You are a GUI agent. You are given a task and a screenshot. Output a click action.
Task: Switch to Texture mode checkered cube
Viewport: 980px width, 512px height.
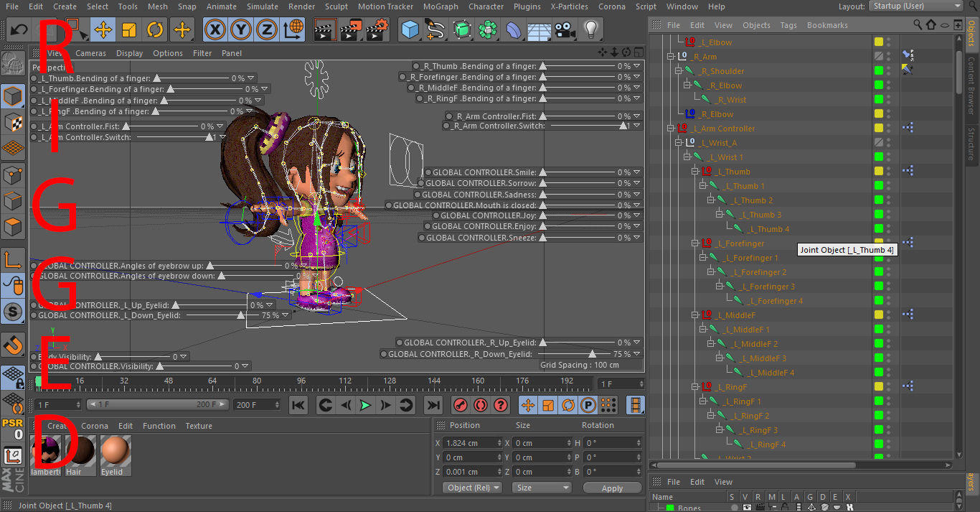[14, 123]
